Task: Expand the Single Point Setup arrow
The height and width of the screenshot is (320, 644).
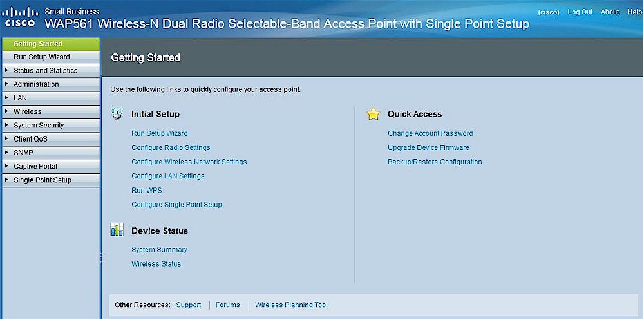Action: [x=6, y=180]
